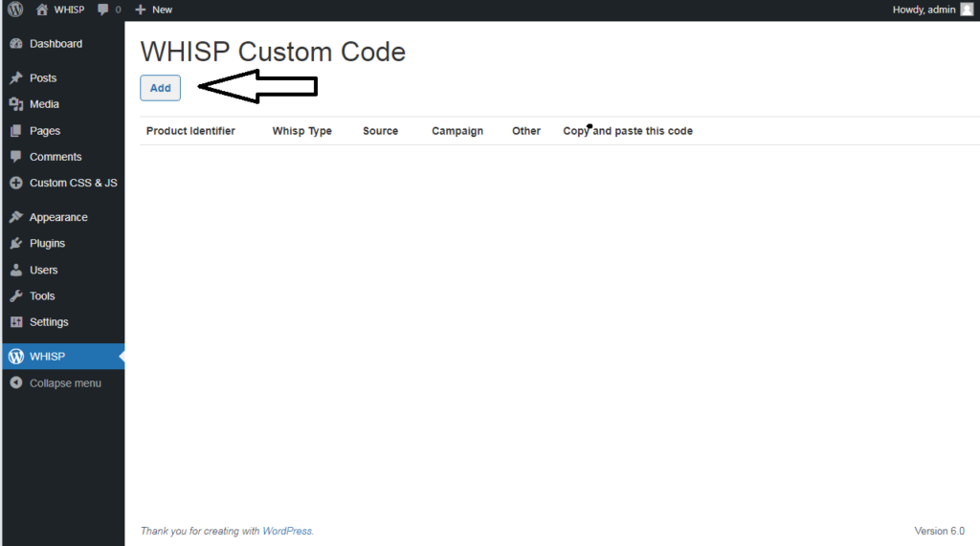This screenshot has width=980, height=546.
Task: Click the WHISP Custom Code page title
Action: (273, 52)
